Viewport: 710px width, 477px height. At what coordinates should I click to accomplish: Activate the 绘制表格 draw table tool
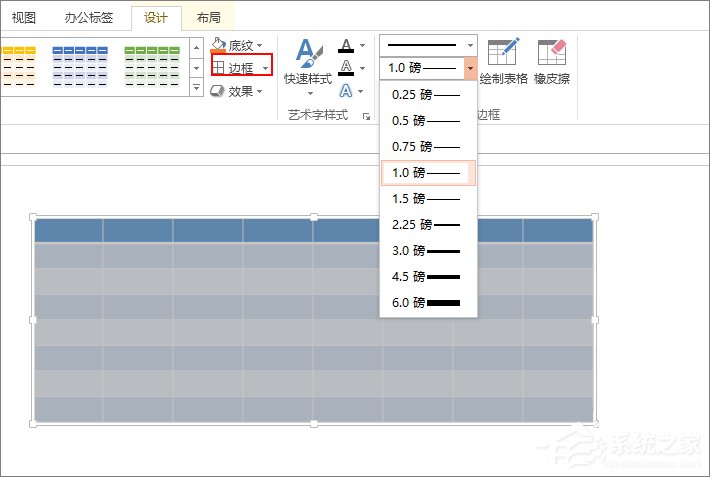504,62
